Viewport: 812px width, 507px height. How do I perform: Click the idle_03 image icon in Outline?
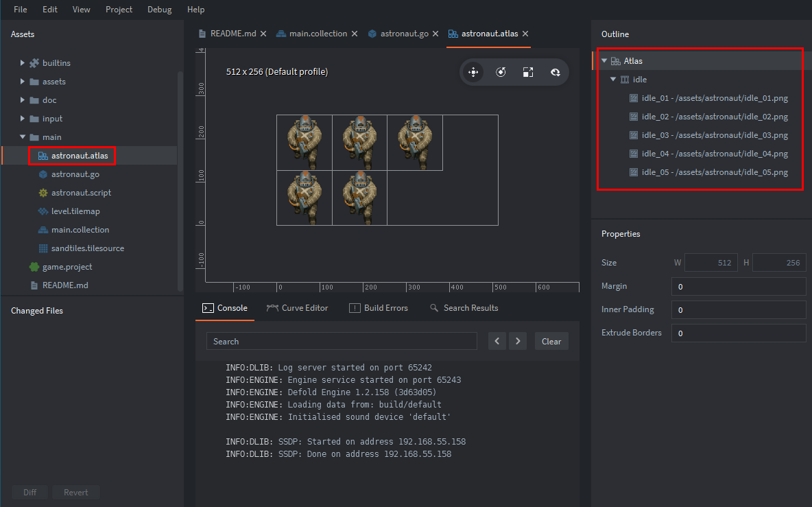click(x=633, y=135)
